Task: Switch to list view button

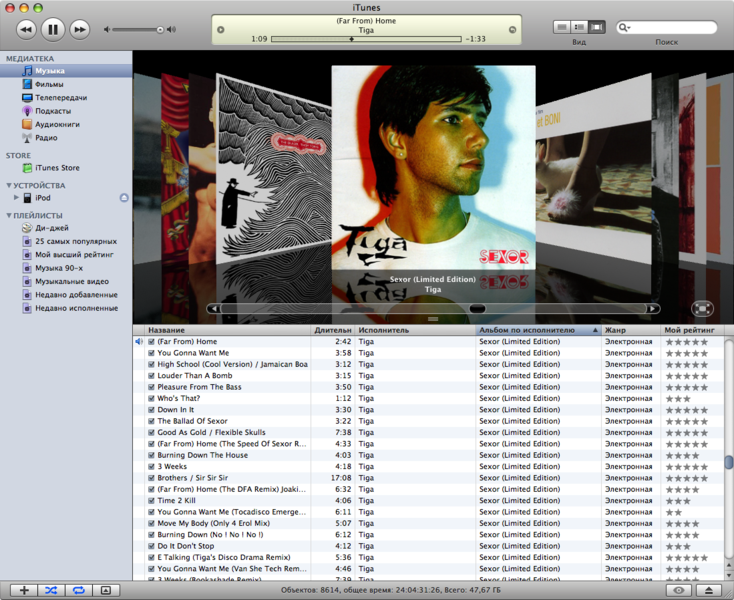Action: [563, 27]
